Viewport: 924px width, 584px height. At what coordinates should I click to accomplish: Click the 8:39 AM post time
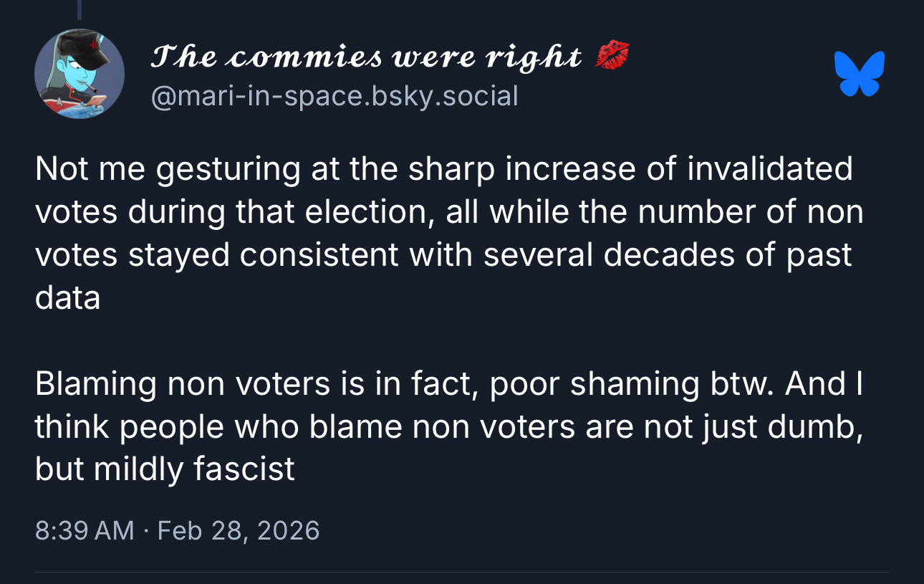coord(84,530)
